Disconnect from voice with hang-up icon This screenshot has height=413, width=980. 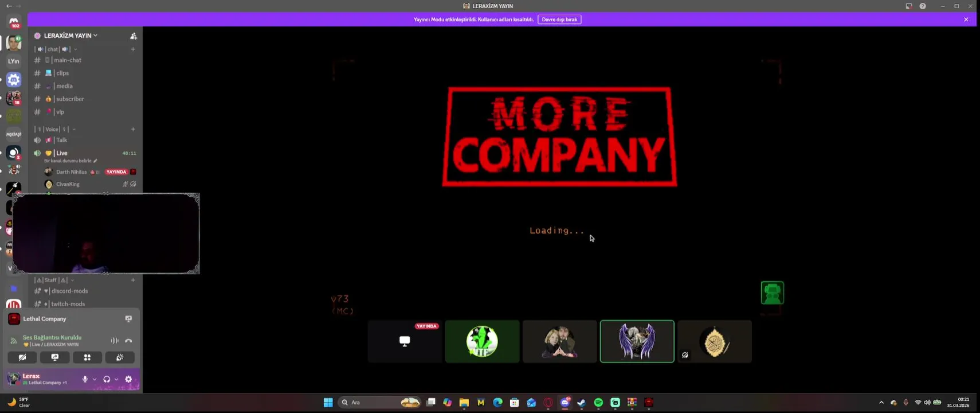(x=128, y=341)
